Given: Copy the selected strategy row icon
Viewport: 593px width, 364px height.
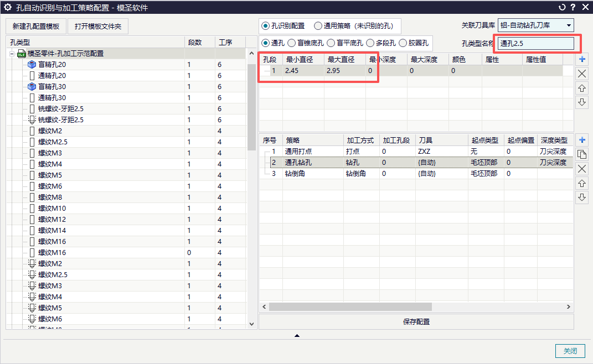Looking at the screenshot, I should 582,154.
